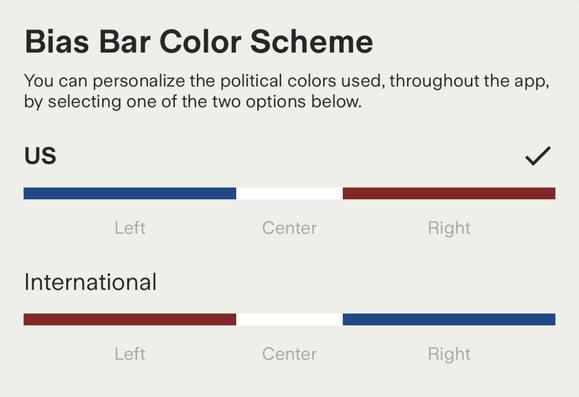Click the Right label under International bar
The width and height of the screenshot is (579, 397).
449,354
